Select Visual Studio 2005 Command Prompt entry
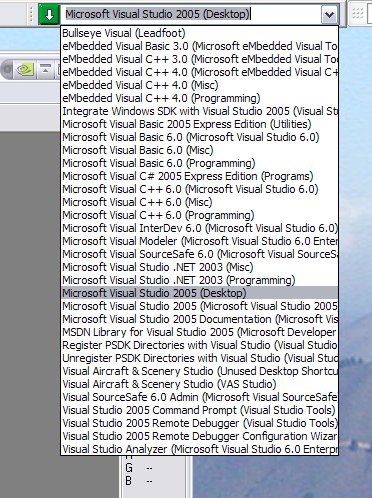Screen dimensions: 372x498 [x=200, y=410]
